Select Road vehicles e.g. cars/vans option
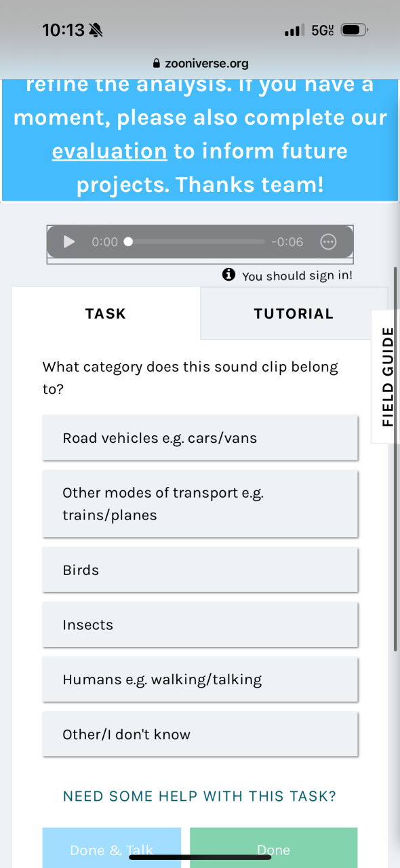This screenshot has height=868, width=400. pyautogui.click(x=200, y=438)
